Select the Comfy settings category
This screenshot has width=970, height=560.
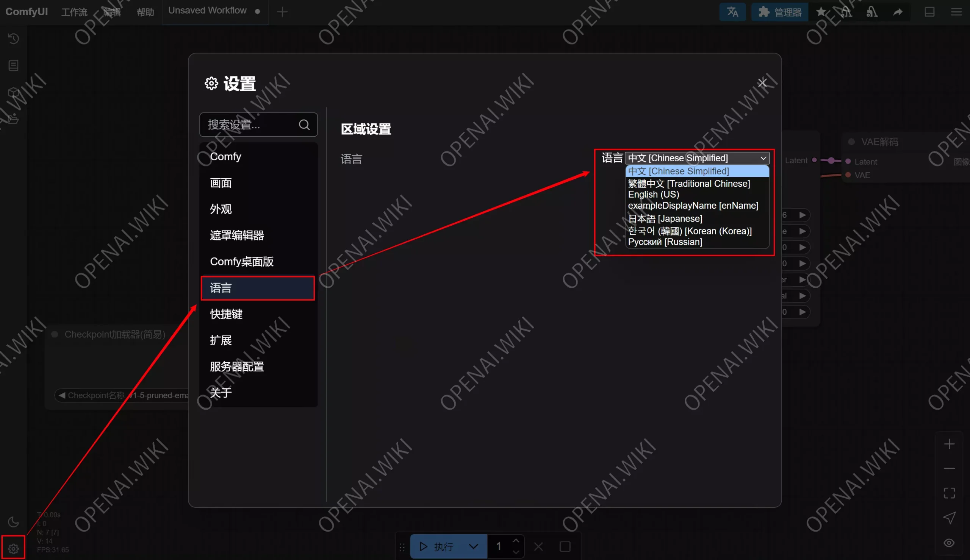[x=258, y=156]
